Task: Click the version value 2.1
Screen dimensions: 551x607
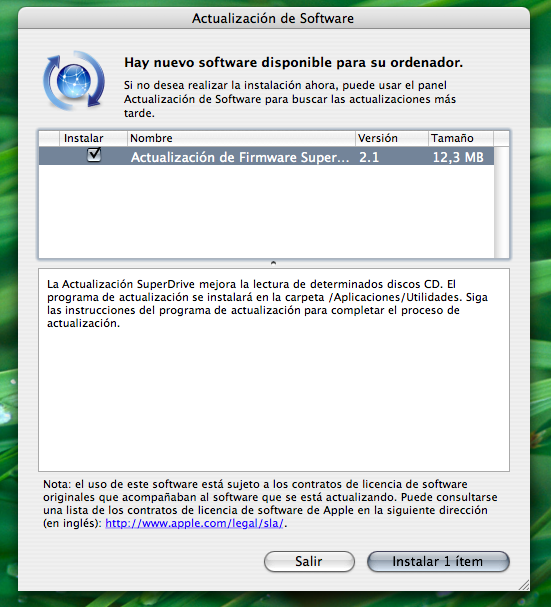Action: point(369,157)
